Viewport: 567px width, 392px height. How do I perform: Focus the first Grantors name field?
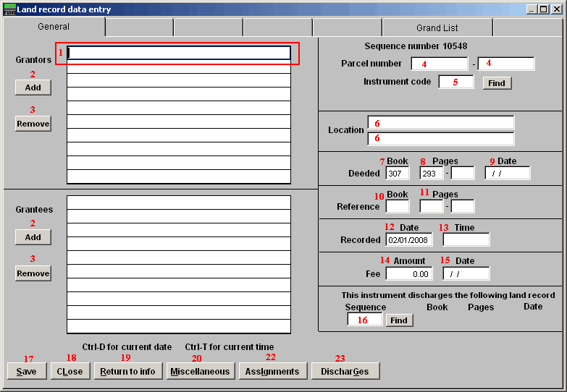coord(179,53)
